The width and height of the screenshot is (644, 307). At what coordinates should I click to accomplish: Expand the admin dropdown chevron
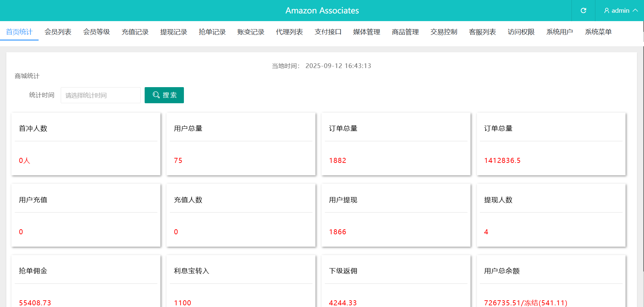click(635, 11)
